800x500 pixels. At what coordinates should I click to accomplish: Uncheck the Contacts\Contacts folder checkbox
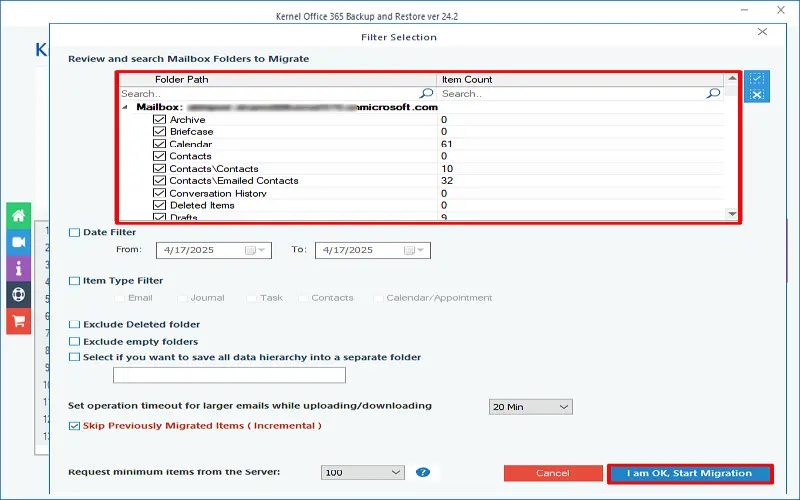click(x=159, y=168)
